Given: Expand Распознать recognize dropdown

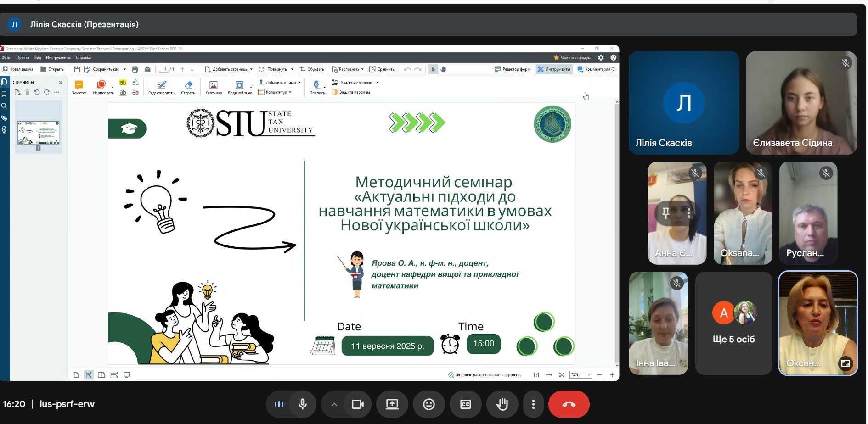Looking at the screenshot, I should (362, 69).
